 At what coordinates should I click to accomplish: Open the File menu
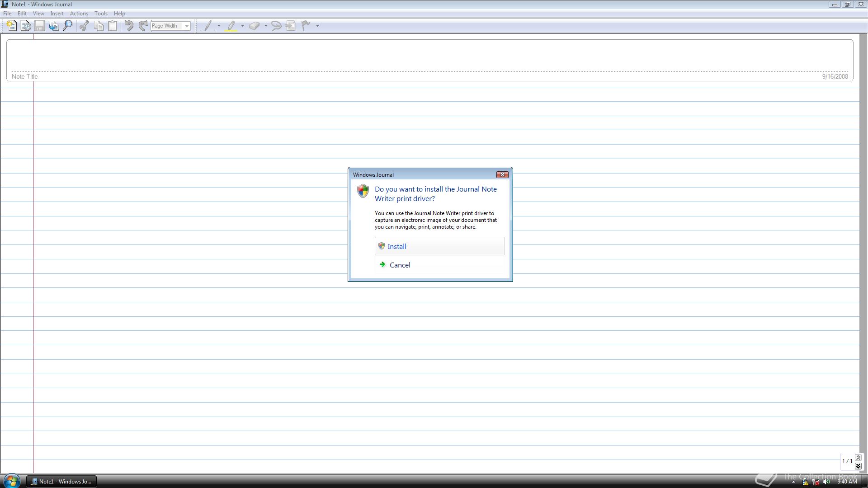coord(7,14)
